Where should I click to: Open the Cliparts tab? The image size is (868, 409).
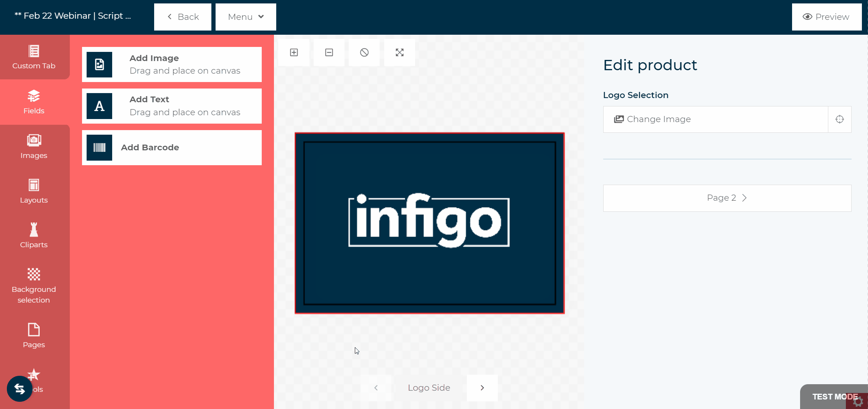tap(34, 236)
